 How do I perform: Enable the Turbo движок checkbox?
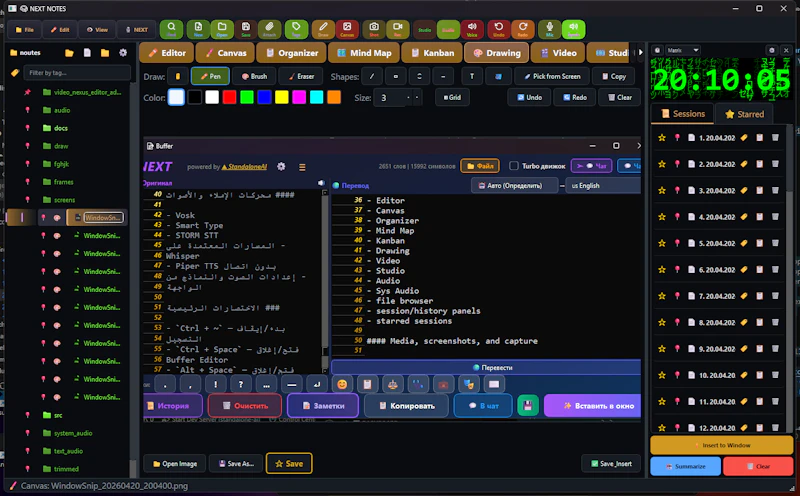point(514,166)
